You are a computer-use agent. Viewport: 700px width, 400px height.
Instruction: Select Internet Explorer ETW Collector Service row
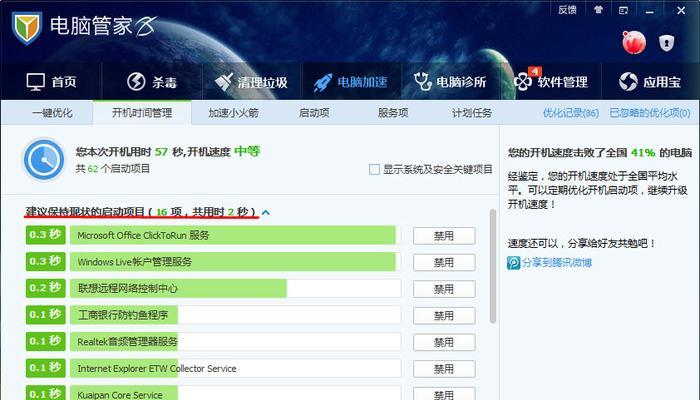[235, 368]
